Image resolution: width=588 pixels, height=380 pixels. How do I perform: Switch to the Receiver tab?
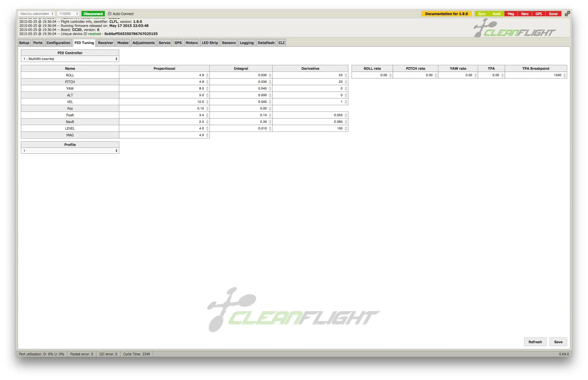(x=105, y=43)
